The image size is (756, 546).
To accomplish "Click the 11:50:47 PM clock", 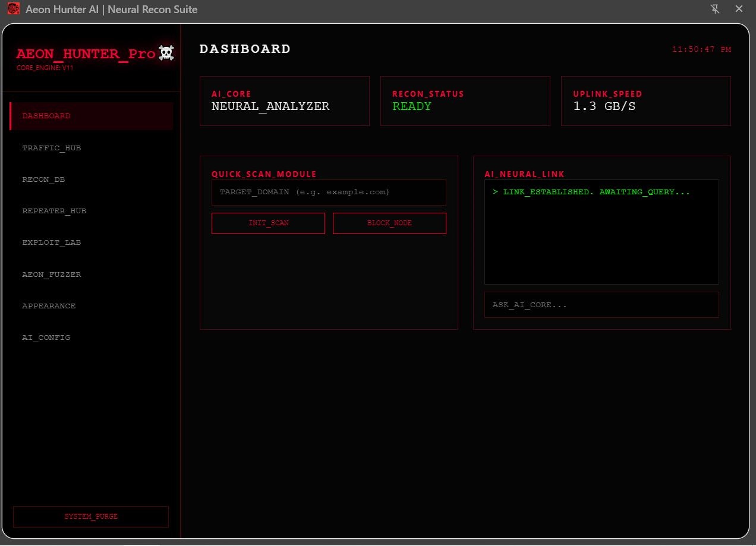I will pos(701,49).
